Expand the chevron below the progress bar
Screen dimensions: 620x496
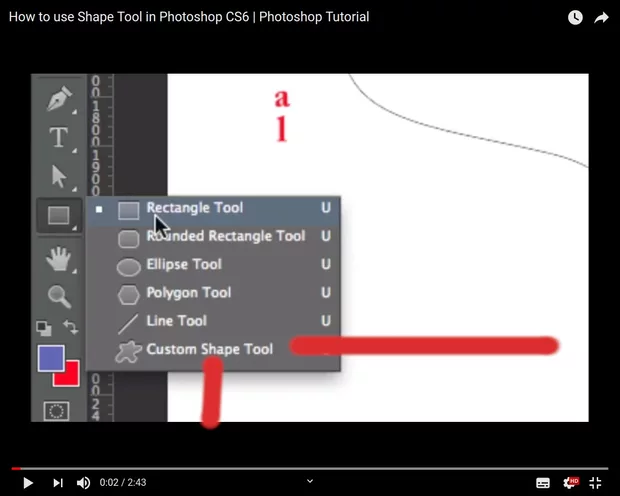[310, 481]
